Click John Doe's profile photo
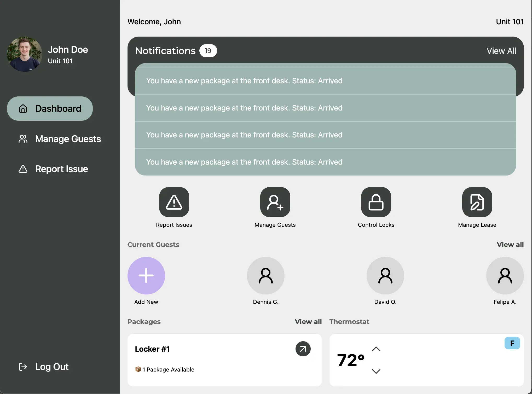The image size is (532, 394). pos(24,54)
